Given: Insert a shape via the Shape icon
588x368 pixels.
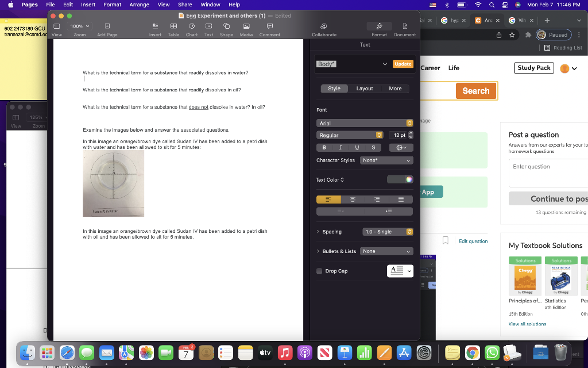Looking at the screenshot, I should pyautogui.click(x=227, y=26).
